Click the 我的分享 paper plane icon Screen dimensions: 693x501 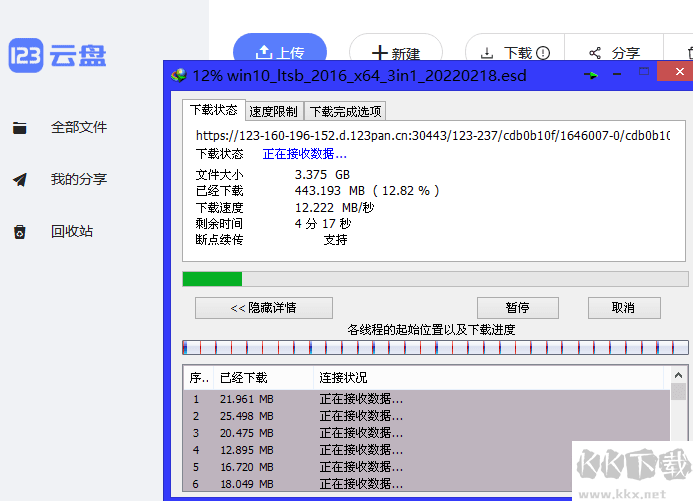click(20, 180)
